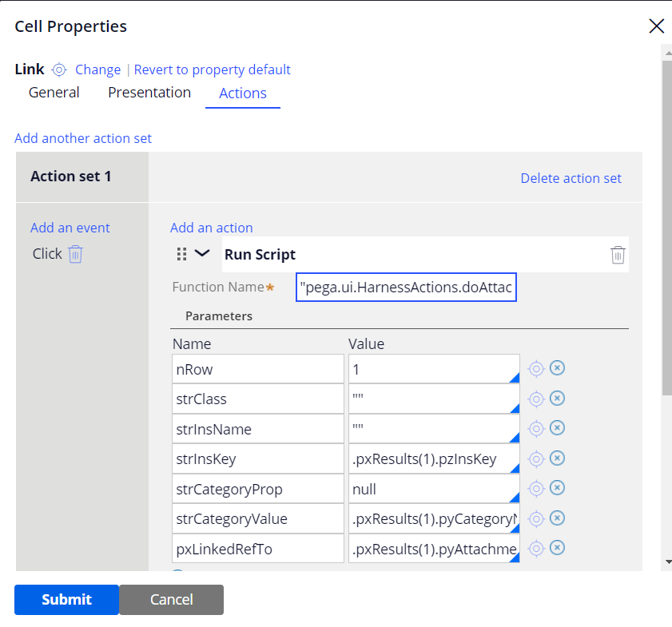Focus the Function Name input field
The image size is (672, 627).
click(406, 287)
